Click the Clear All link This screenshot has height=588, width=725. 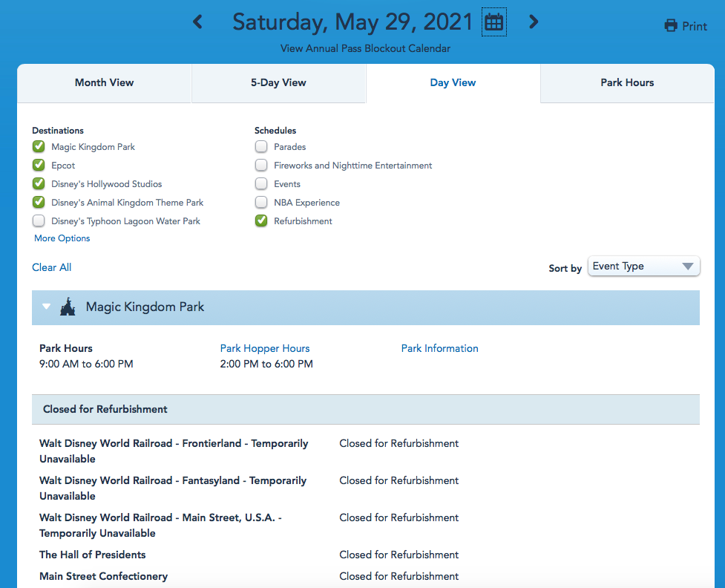(x=52, y=267)
